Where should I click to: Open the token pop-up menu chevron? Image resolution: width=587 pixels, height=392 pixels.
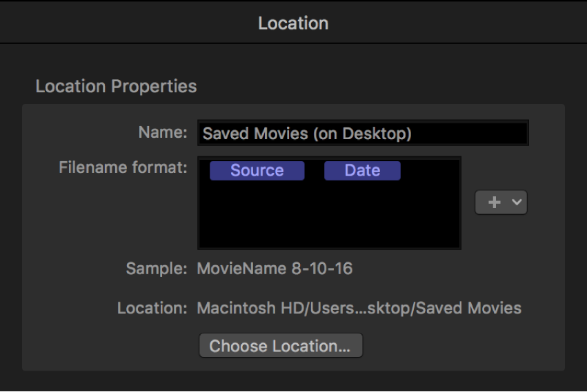click(x=517, y=203)
